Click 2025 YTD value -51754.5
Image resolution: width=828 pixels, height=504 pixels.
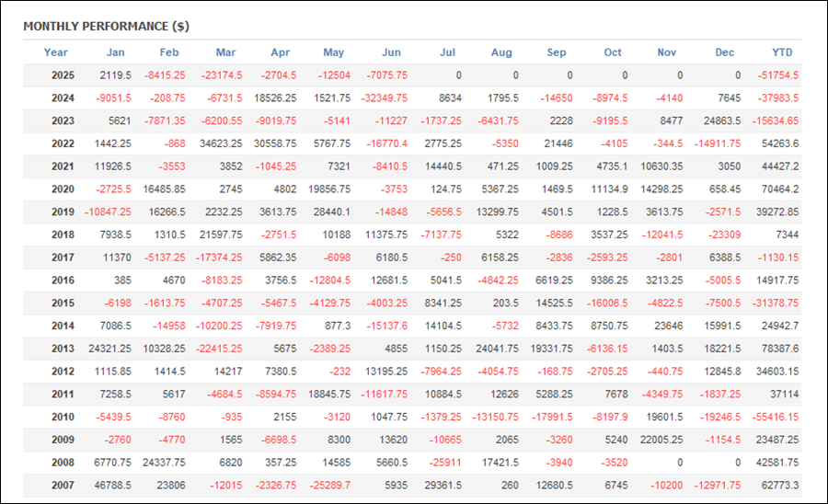click(x=777, y=74)
